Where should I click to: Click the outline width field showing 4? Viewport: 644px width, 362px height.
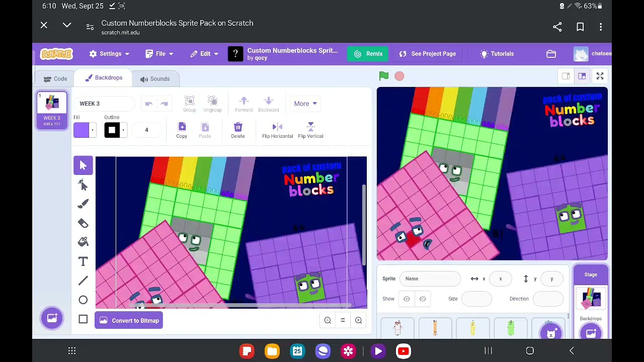pyautogui.click(x=146, y=130)
